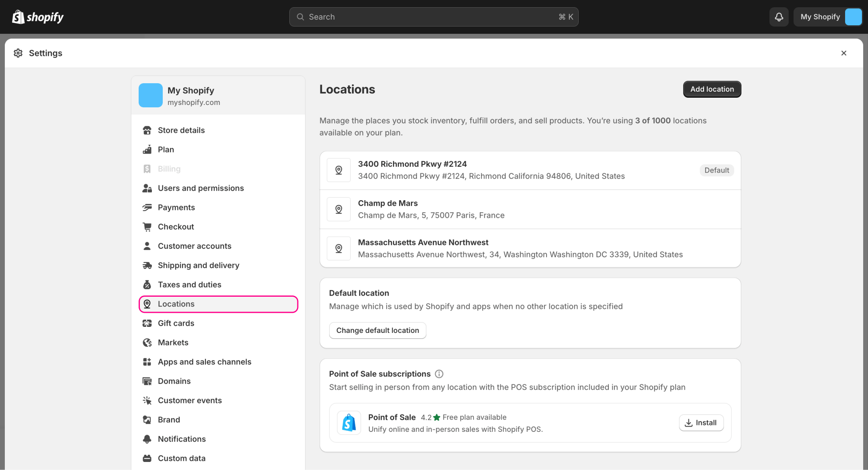Open the My Shopify account menu

(828, 17)
